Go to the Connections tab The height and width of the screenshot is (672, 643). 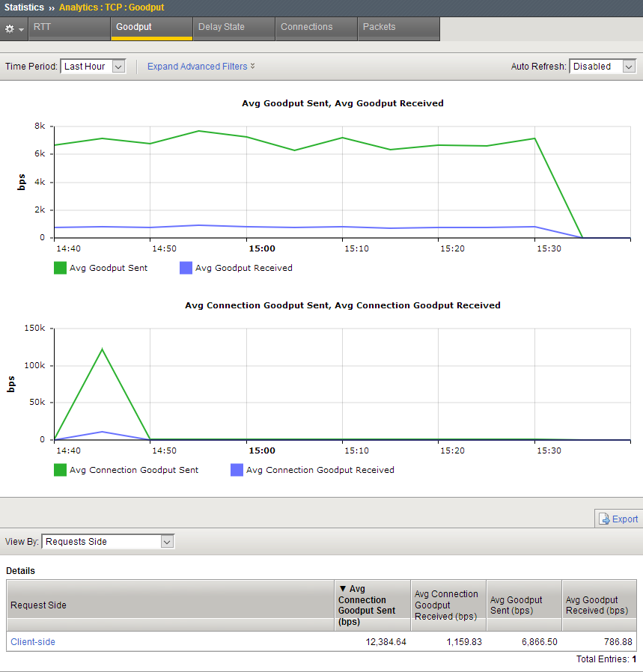pos(316,27)
